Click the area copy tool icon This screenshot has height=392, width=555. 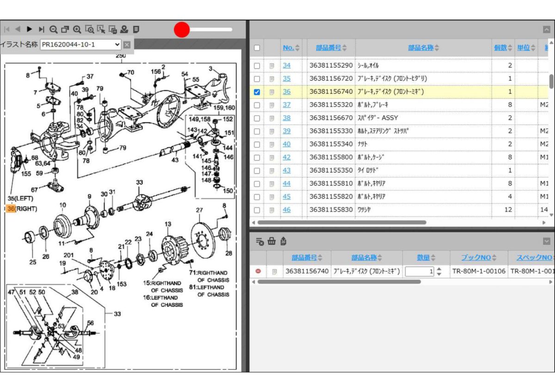pos(113,29)
